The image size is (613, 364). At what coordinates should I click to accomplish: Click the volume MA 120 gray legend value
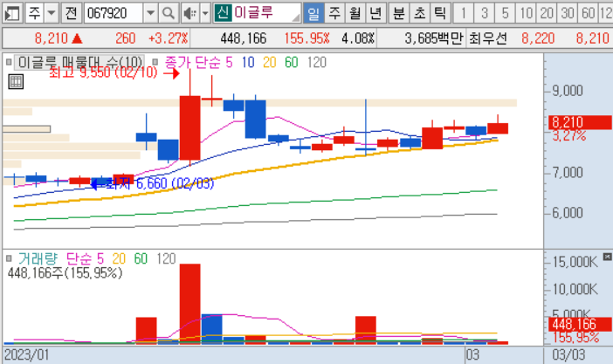tap(166, 258)
